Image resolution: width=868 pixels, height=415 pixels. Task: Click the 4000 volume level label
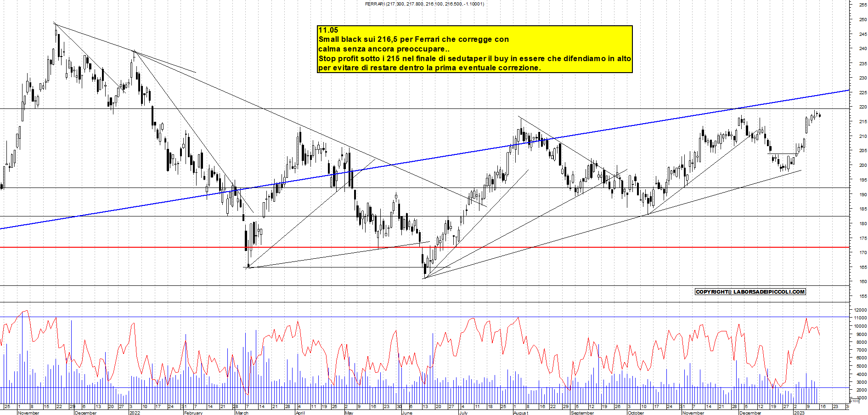pos(862,375)
